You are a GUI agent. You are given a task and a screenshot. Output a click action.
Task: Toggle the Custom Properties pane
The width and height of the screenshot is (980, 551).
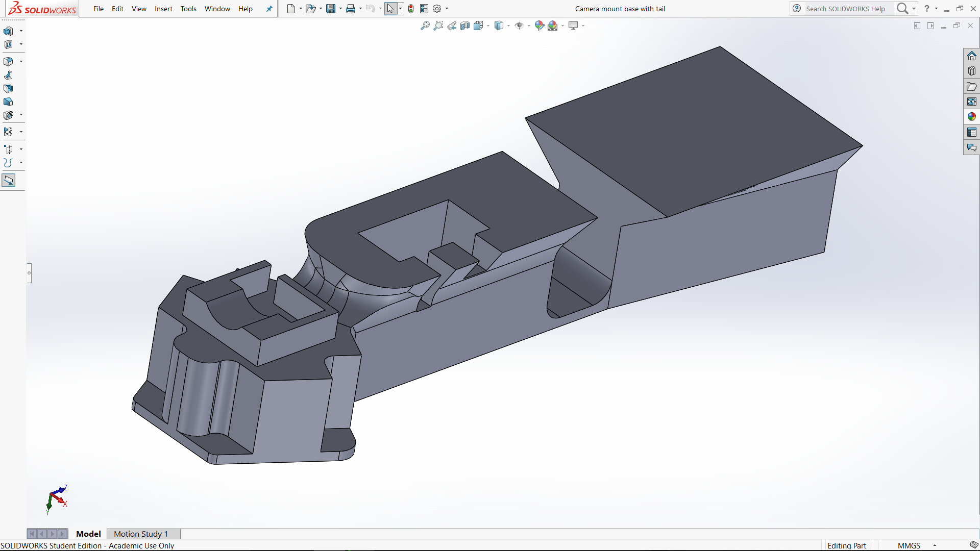point(972,132)
